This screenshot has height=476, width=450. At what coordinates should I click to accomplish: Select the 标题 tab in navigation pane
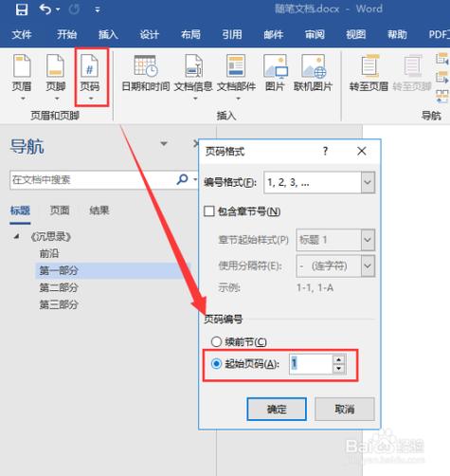(20, 211)
